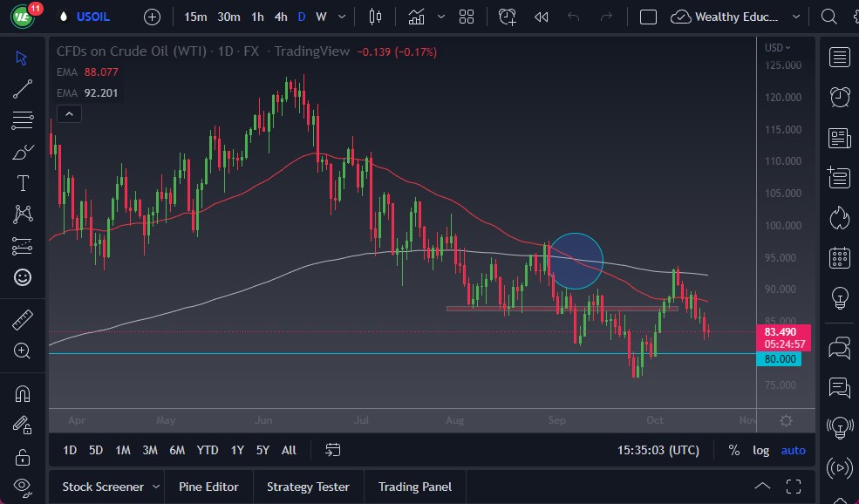
Task: Open the Wealthy Educ... saved layout
Action: [x=724, y=17]
